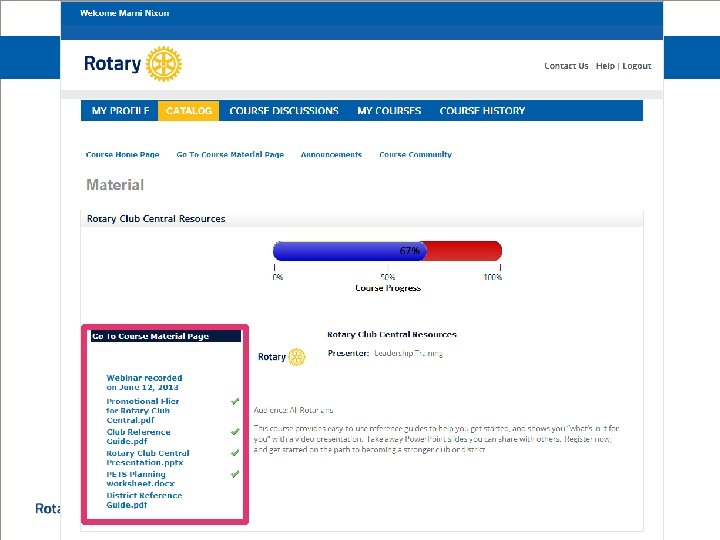The image size is (720, 540).
Task: Click the Audience: All Rotarians text
Action: coord(293,410)
